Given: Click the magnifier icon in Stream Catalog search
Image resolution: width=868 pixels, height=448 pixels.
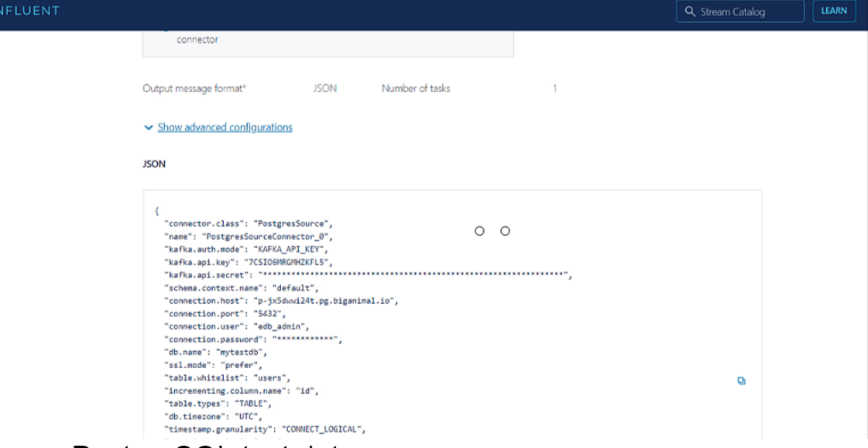Looking at the screenshot, I should click(x=689, y=11).
